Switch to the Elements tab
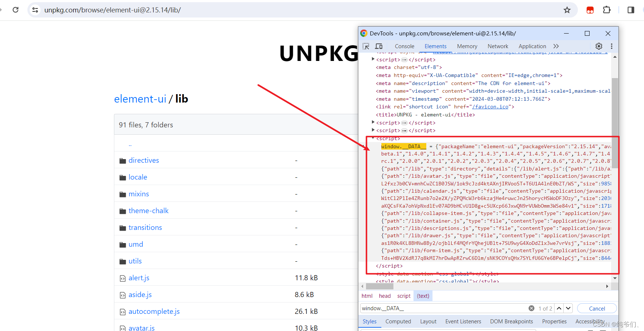This screenshot has height=331, width=644. [435, 46]
